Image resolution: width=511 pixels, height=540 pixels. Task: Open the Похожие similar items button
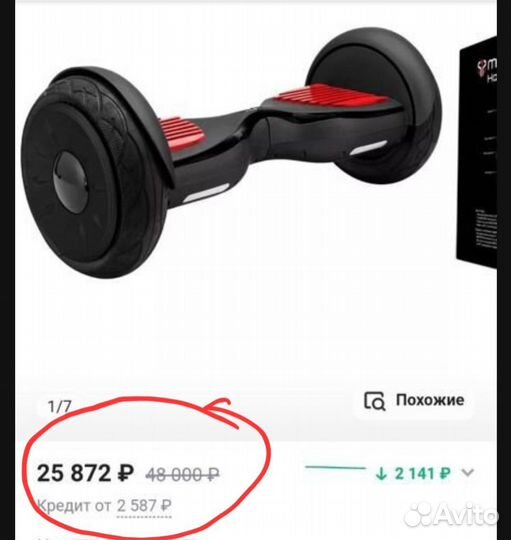[414, 401]
